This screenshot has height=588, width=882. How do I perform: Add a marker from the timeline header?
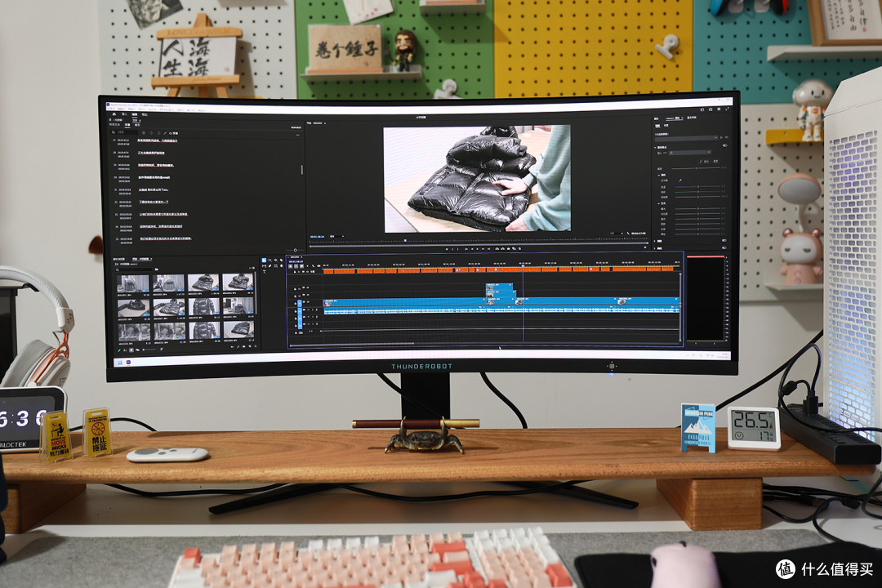click(307, 266)
